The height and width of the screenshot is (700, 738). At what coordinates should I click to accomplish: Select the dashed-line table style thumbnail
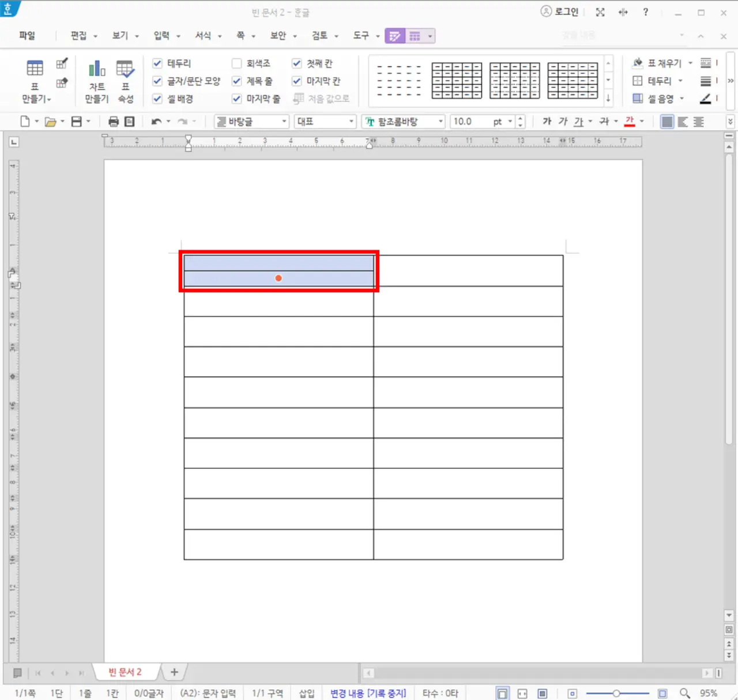pos(398,80)
